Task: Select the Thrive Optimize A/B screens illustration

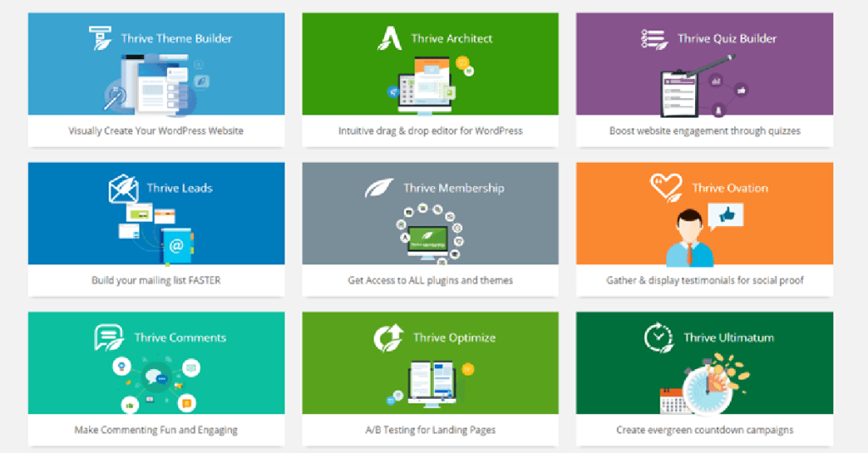Action: (x=430, y=384)
